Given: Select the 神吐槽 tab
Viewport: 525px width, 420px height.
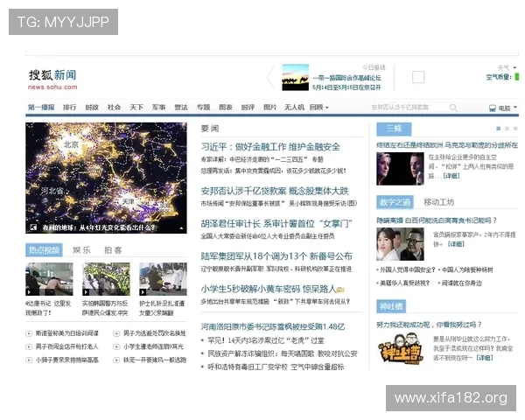Looking at the screenshot, I should (x=391, y=306).
